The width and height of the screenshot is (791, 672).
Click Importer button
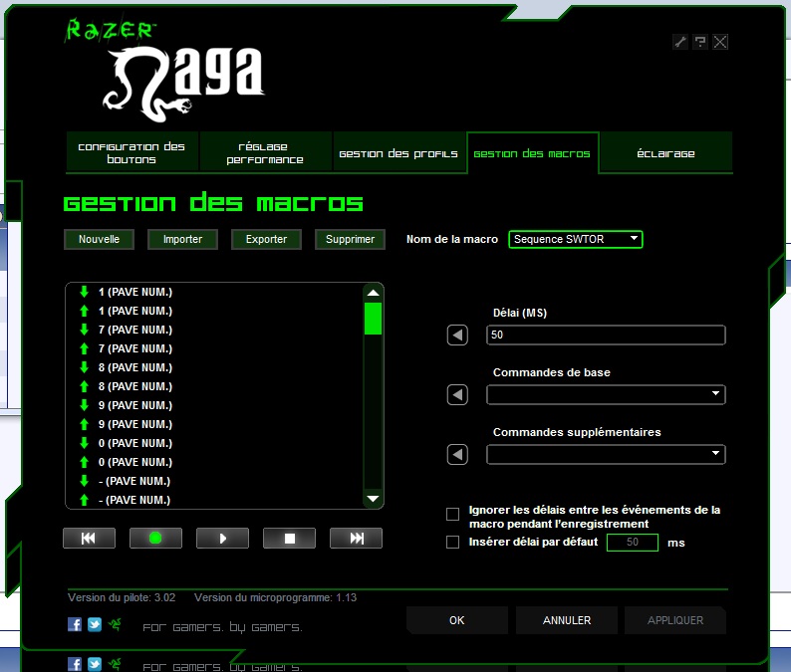point(182,240)
